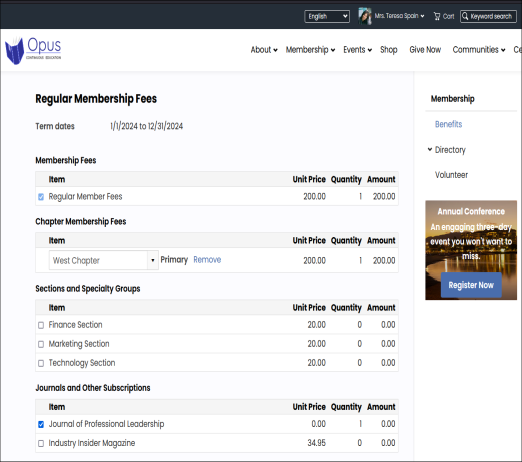
Task: Open the West Chapter dropdown
Action: (x=104, y=260)
